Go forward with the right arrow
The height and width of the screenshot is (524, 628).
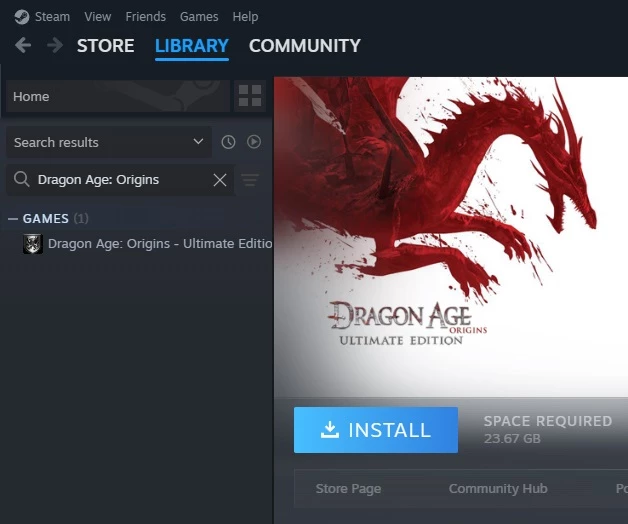click(55, 45)
